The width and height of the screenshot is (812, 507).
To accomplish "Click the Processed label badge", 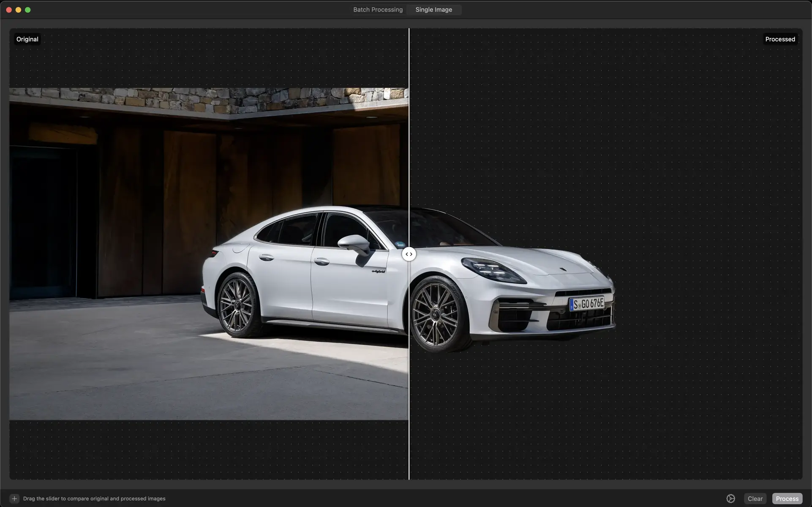I will tap(780, 39).
